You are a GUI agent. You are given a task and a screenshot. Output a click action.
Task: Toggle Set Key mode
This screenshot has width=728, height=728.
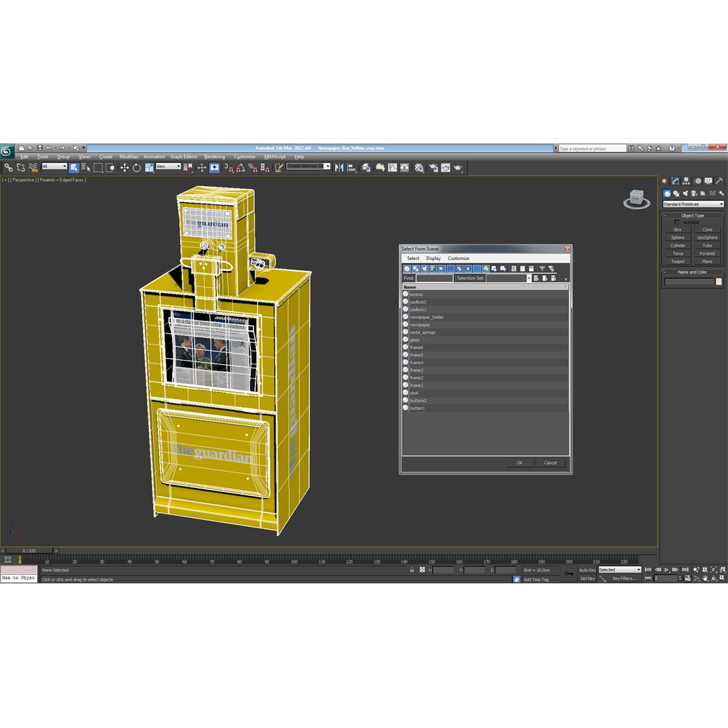click(x=587, y=578)
